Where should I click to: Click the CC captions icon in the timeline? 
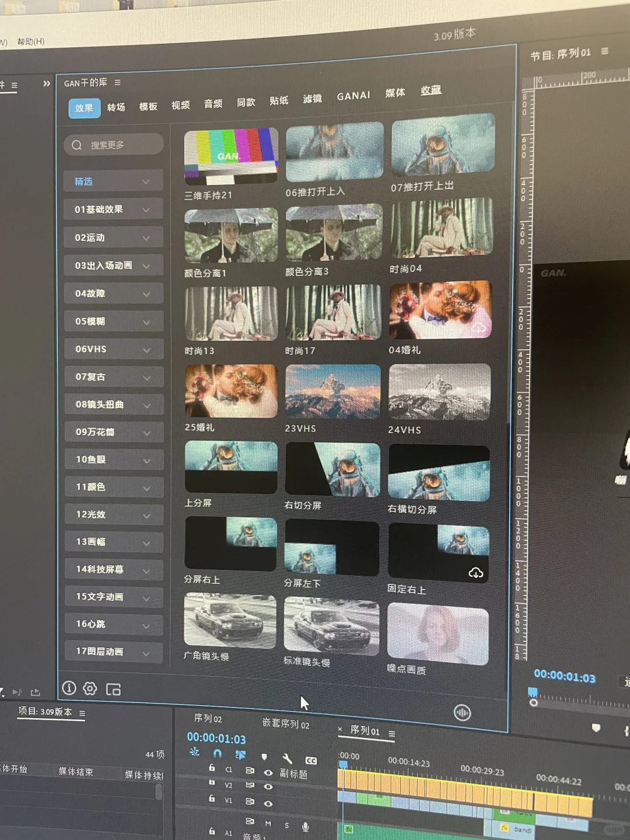(311, 760)
